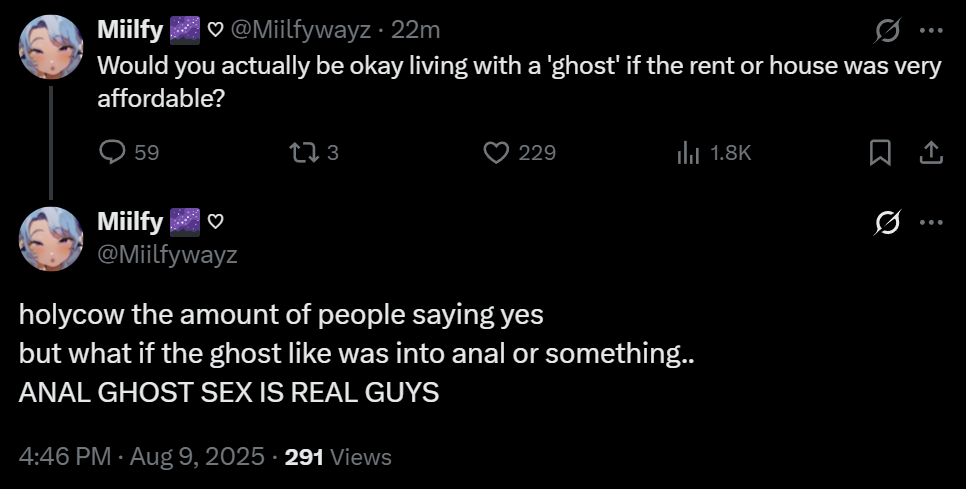Click the 4:46 PM Aug 9, 2025 timestamp
This screenshot has height=489, width=966.
[x=142, y=457]
